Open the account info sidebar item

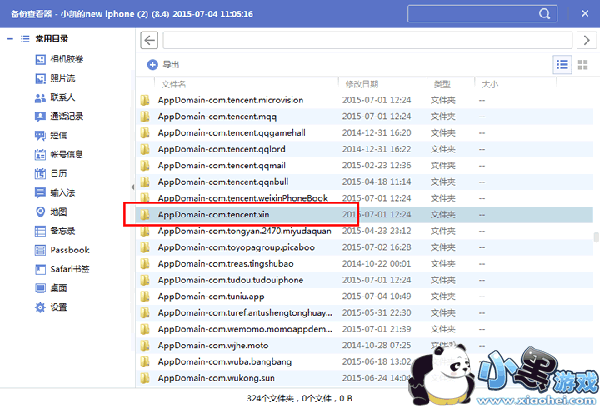[x=59, y=154]
